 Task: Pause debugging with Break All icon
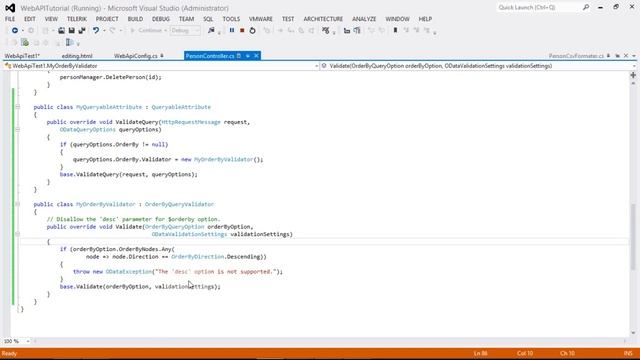(232, 31)
